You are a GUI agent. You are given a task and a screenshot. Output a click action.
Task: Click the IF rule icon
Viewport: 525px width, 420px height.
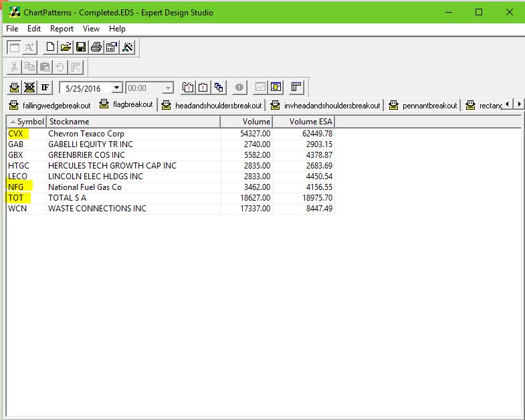(x=45, y=88)
